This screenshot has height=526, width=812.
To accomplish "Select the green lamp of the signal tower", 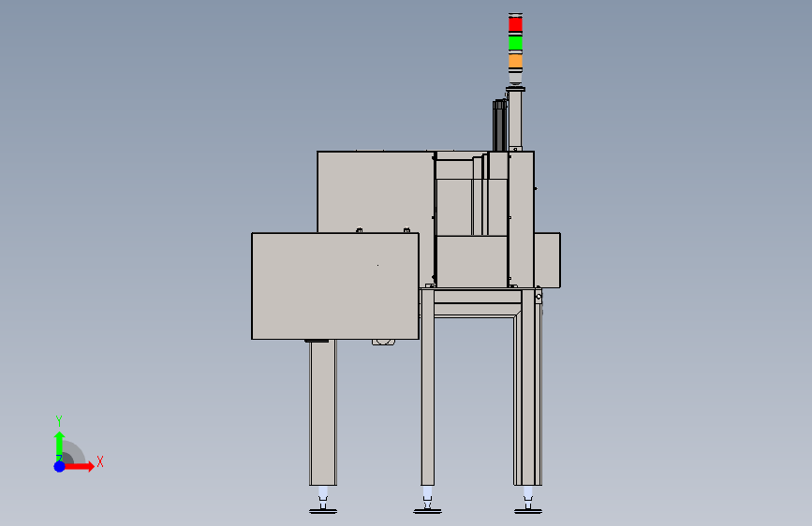I will coord(515,42).
